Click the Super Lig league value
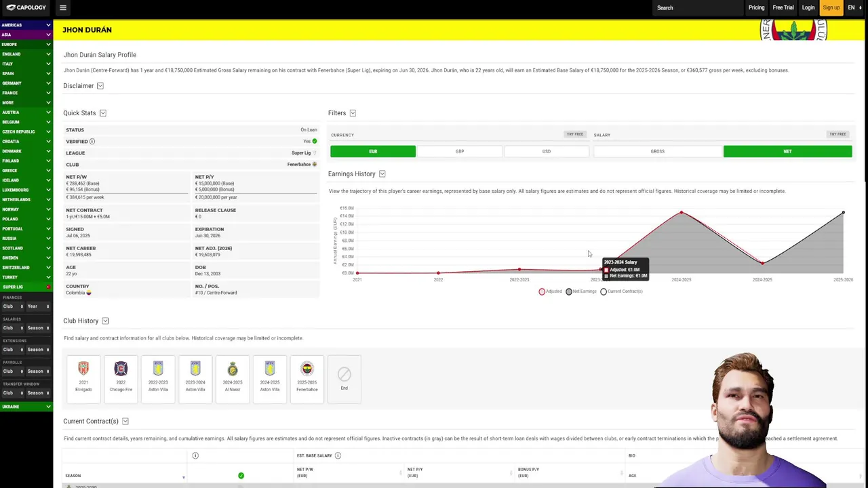Screen dimensions: 868x488 pos(301,153)
